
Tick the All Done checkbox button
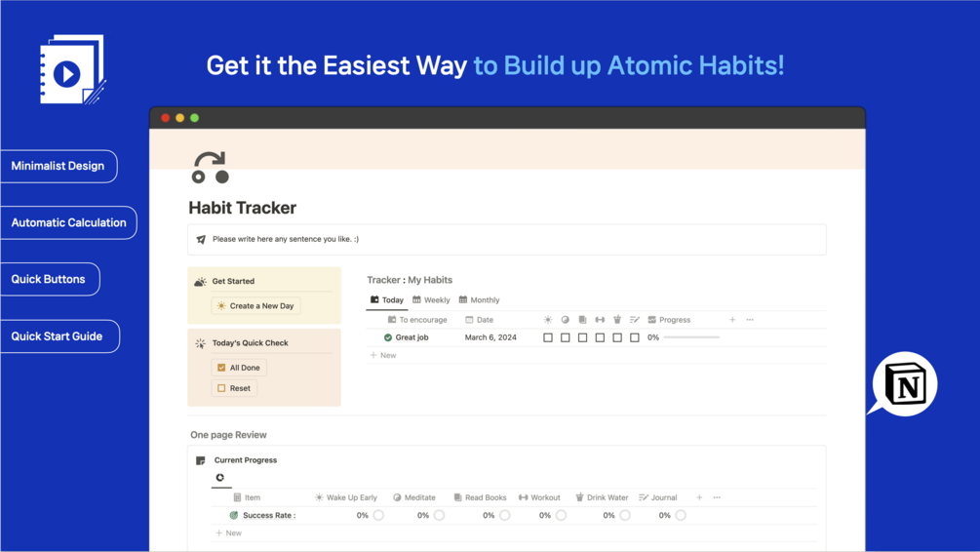tap(239, 368)
